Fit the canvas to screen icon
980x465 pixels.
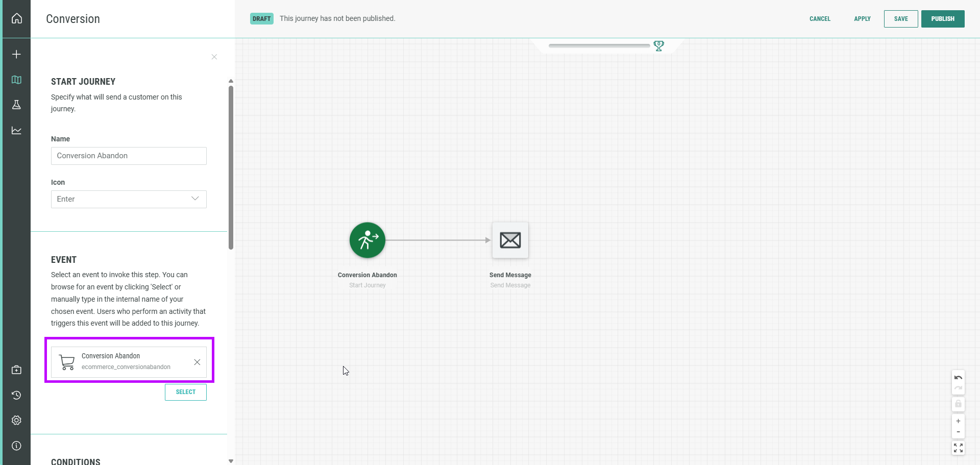[958, 448]
